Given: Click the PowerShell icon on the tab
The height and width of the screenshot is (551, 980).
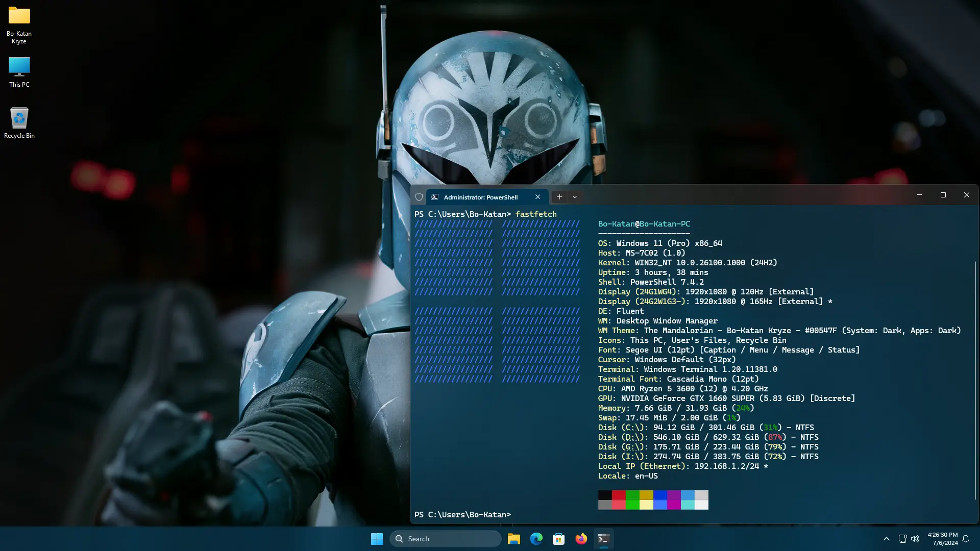Looking at the screenshot, I should click(x=435, y=197).
